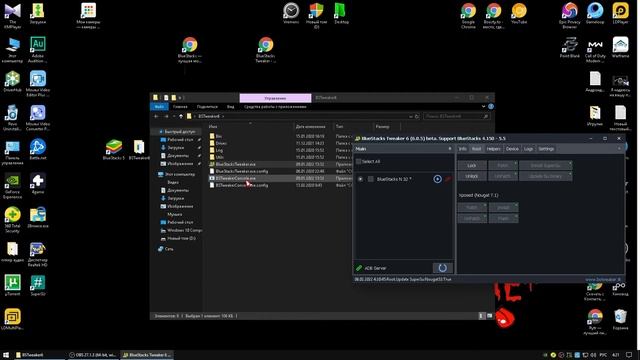Viewport: 640px width, 360px height.
Task: Open the YouTube desktop shortcut
Action: 519,13
